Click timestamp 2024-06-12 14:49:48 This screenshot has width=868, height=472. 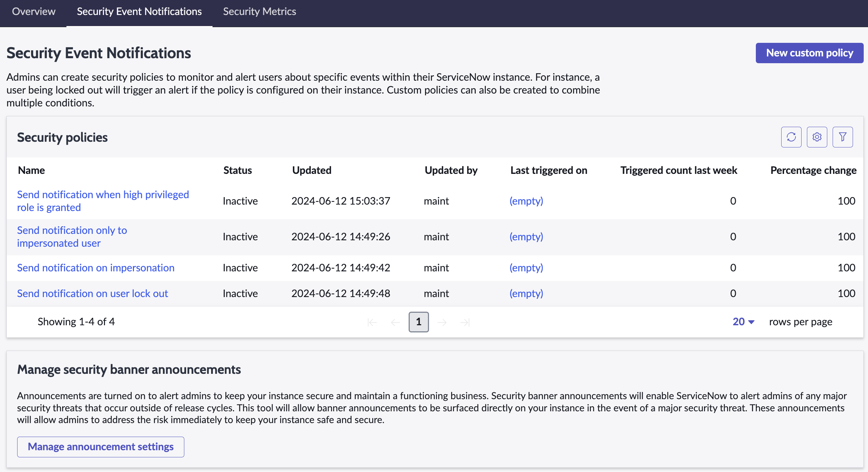(x=341, y=293)
